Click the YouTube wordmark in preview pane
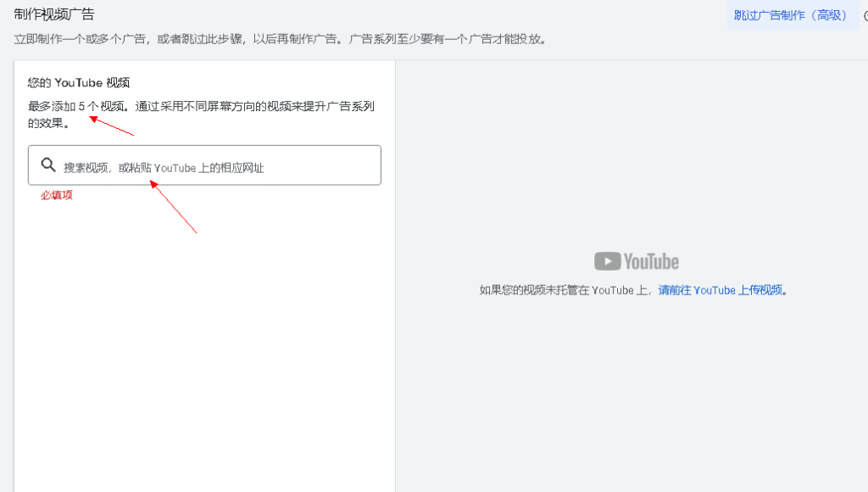868x492 pixels. [651, 261]
